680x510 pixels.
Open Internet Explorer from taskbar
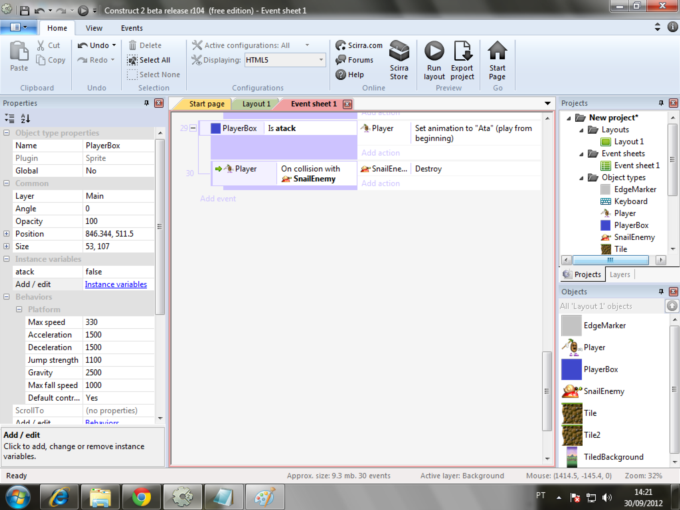click(x=59, y=497)
